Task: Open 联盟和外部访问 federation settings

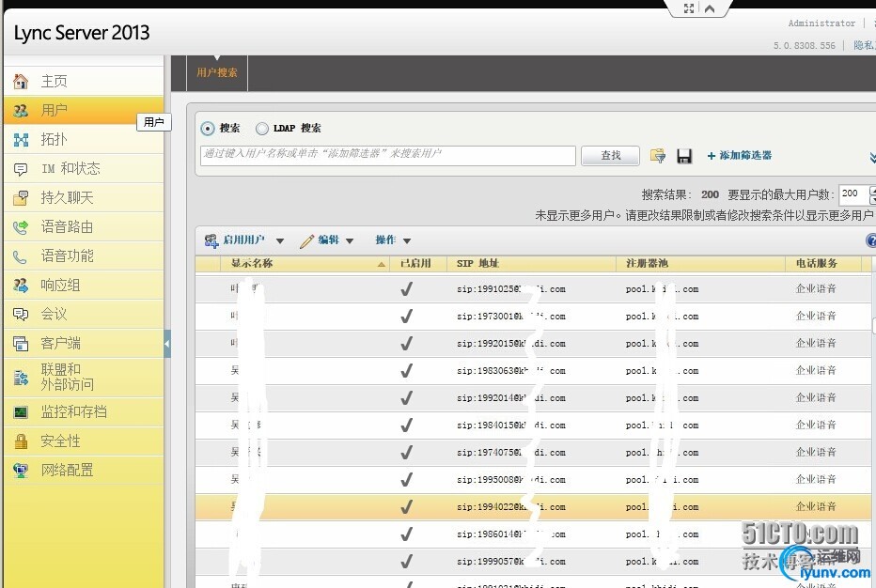Action: (x=84, y=377)
